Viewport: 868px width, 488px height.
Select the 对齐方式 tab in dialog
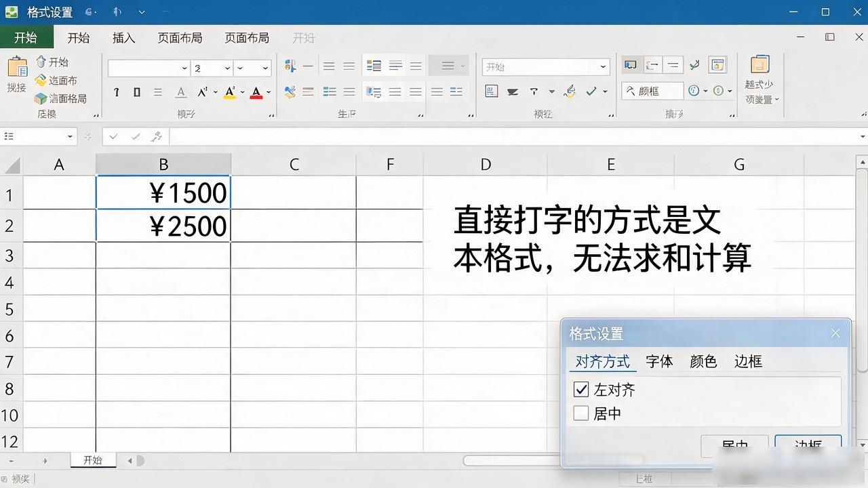point(602,361)
